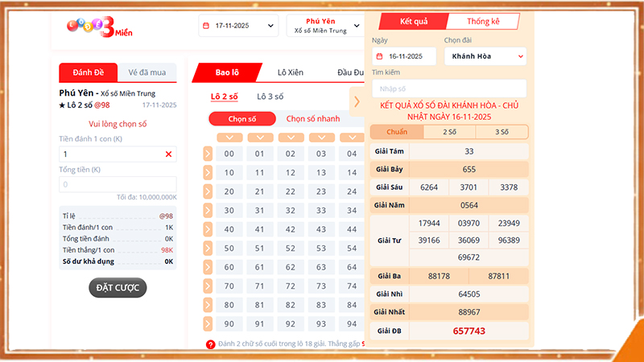Open Phú Yên lottery station dropdown

tap(325, 26)
